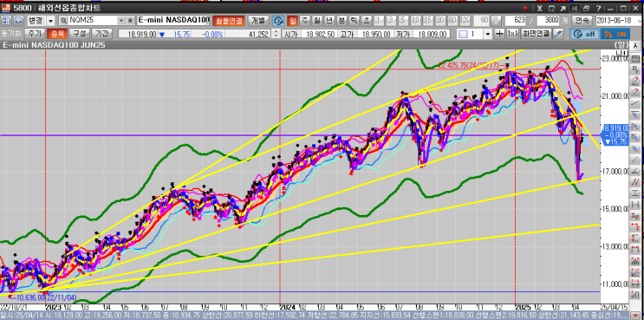This screenshot has height=320, width=644.
Task: Click the stepper beside volume 41,252
Action: (x=276, y=34)
